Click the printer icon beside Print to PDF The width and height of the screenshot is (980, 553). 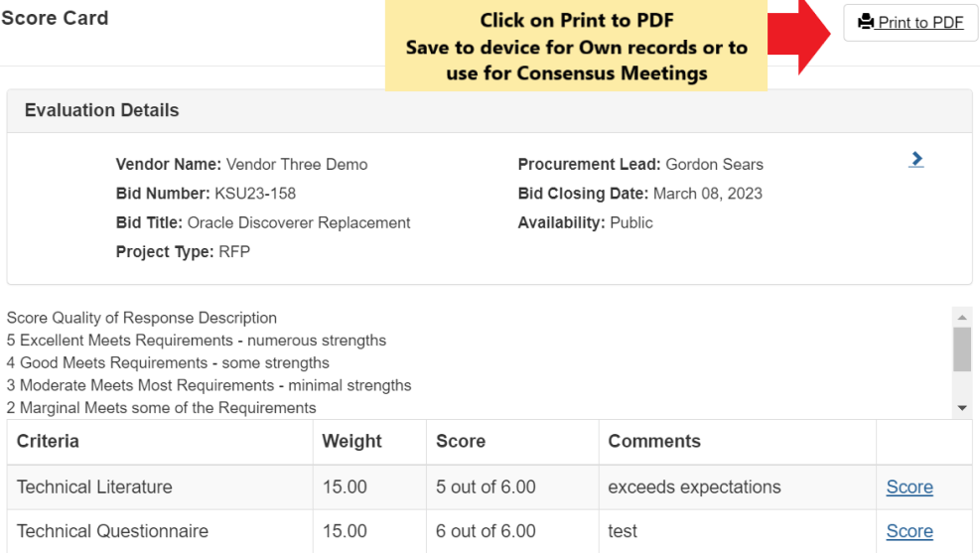[866, 21]
